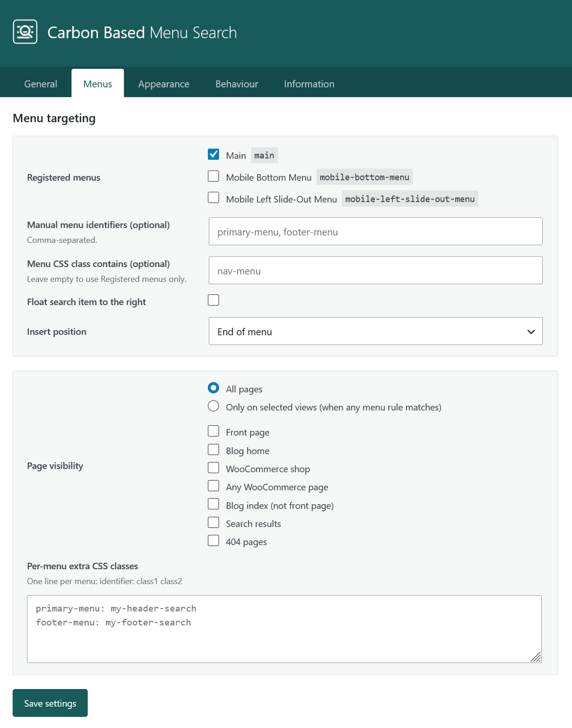Viewport: 572px width, 728px height.
Task: Click the 'Comma-separated.' hint text
Action: click(62, 240)
